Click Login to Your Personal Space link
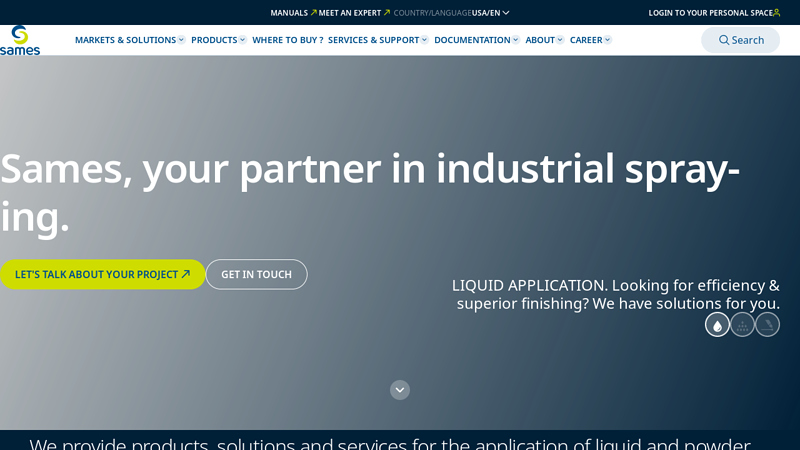800x450 pixels. click(x=710, y=13)
